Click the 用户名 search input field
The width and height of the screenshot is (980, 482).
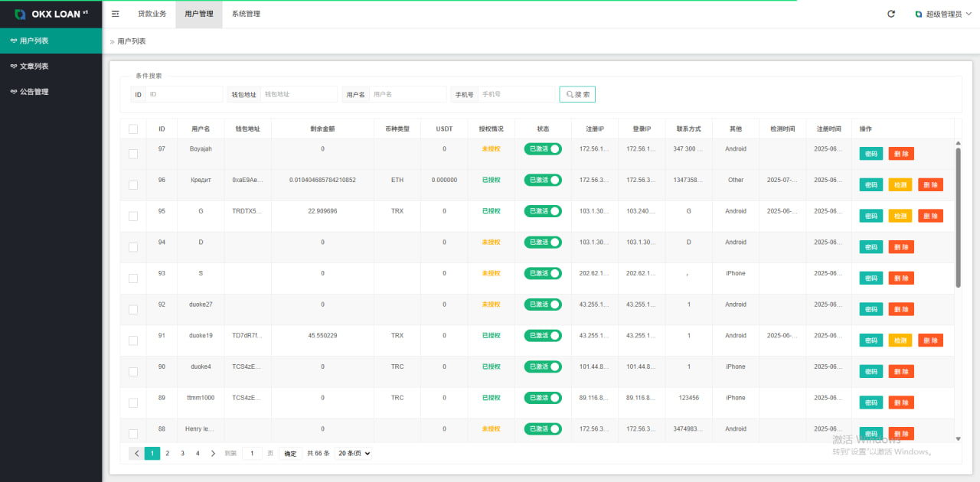[x=408, y=94]
